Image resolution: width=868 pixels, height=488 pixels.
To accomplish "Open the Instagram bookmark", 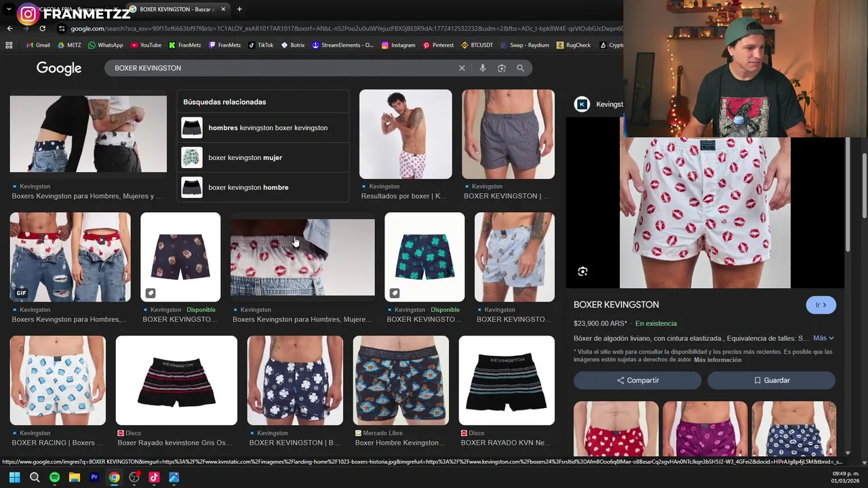I will (398, 45).
